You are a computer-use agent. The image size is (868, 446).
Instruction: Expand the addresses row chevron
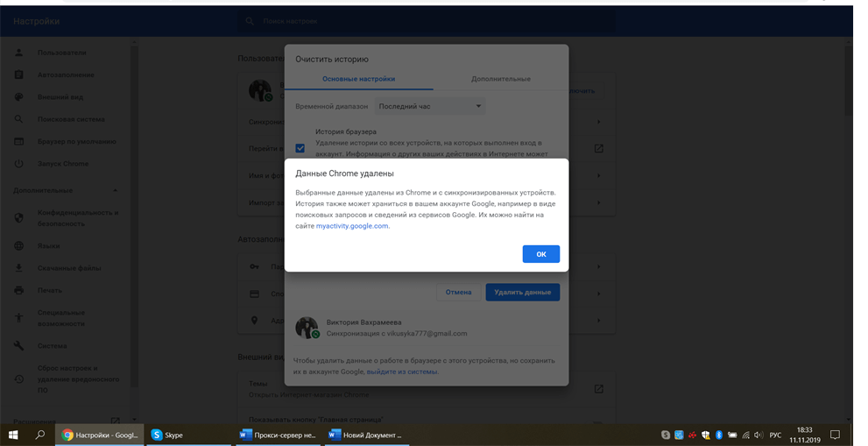click(598, 320)
